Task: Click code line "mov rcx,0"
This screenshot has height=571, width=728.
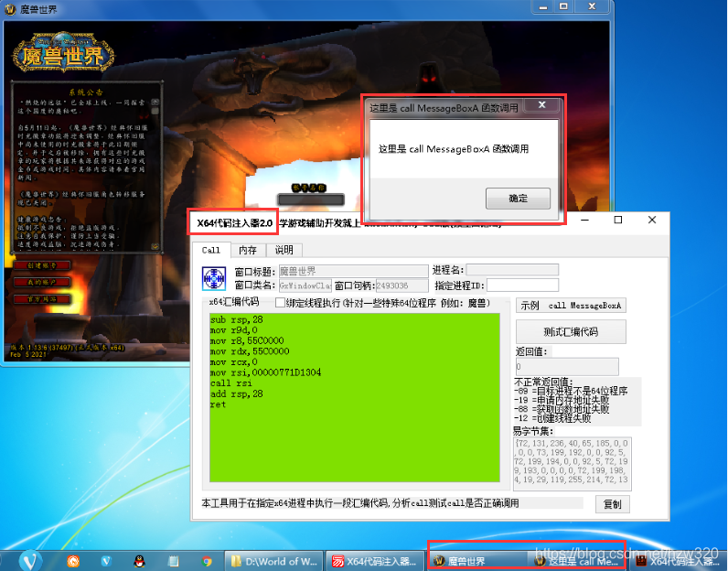Action: pyautogui.click(x=233, y=362)
